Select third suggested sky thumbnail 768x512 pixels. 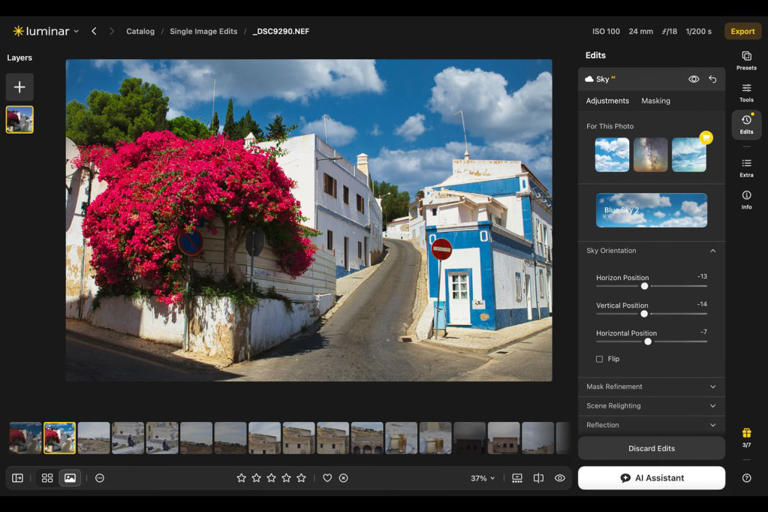(x=689, y=155)
